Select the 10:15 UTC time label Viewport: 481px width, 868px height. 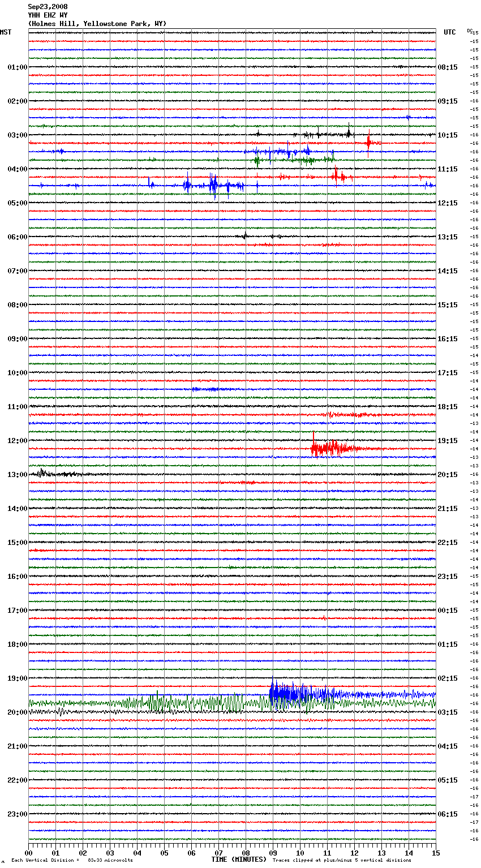click(x=448, y=135)
